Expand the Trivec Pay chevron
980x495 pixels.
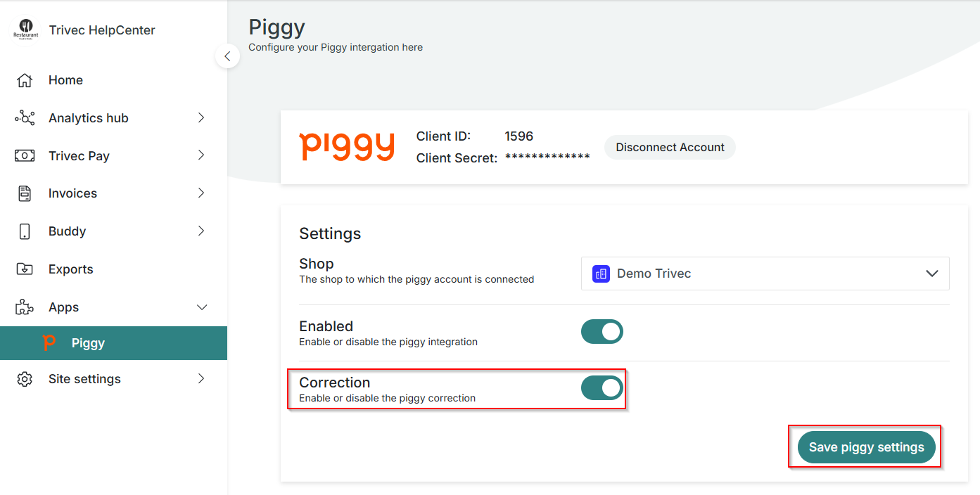click(201, 155)
